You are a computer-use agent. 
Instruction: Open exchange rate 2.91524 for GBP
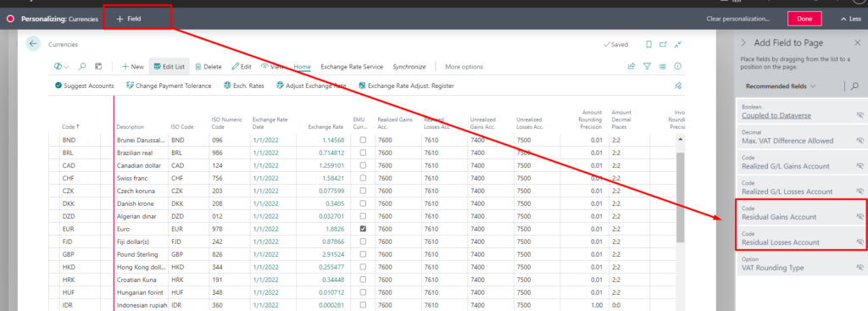coord(333,254)
